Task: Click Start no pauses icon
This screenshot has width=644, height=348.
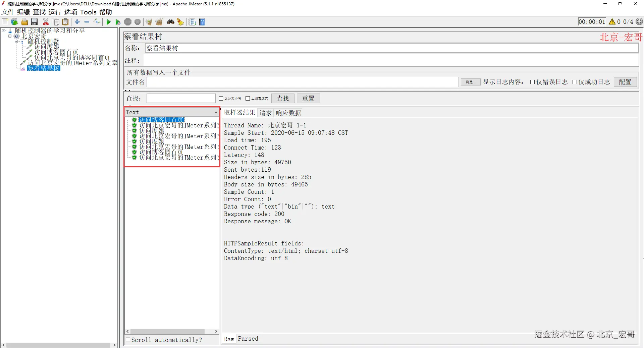Action: click(x=118, y=22)
